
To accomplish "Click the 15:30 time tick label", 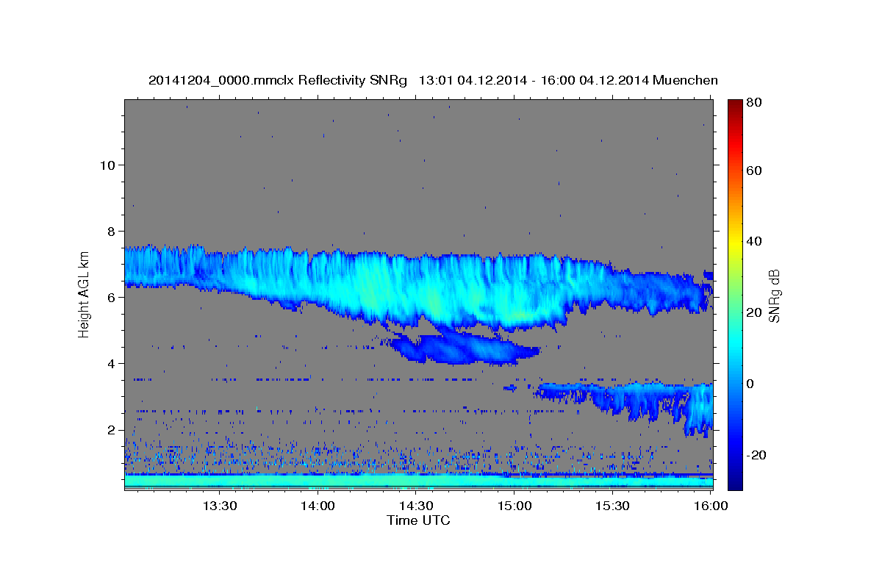I will [612, 506].
